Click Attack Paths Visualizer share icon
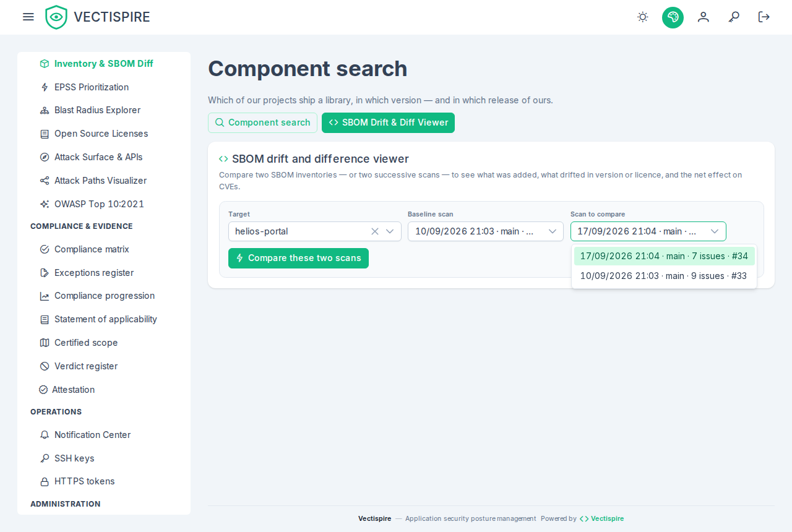792x532 pixels. point(45,181)
